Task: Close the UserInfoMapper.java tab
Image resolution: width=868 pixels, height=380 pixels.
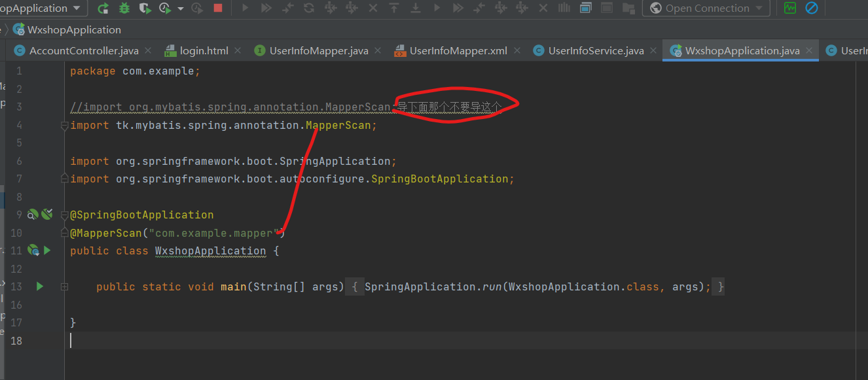Action: click(x=378, y=50)
